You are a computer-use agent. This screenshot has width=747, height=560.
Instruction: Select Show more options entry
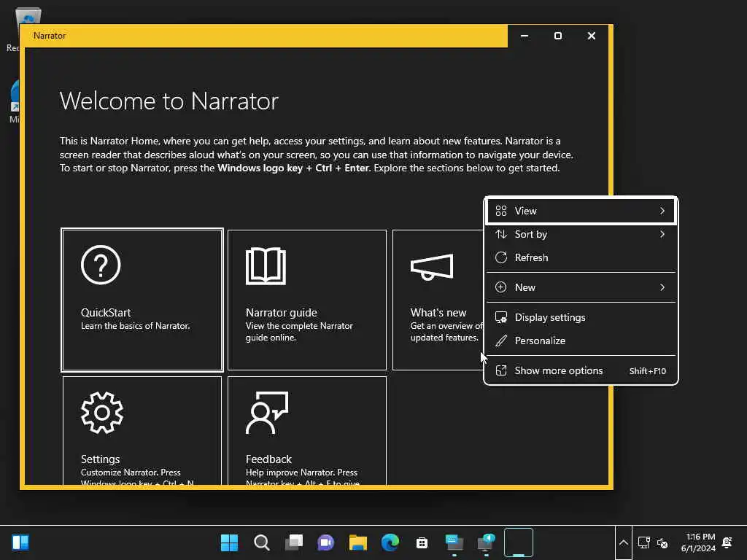(581, 370)
